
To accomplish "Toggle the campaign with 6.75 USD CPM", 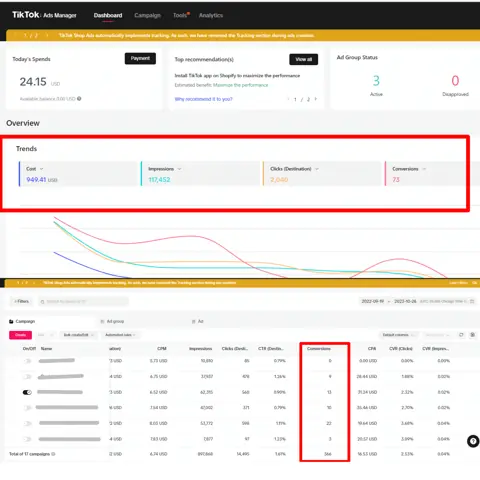I will click(x=27, y=377).
